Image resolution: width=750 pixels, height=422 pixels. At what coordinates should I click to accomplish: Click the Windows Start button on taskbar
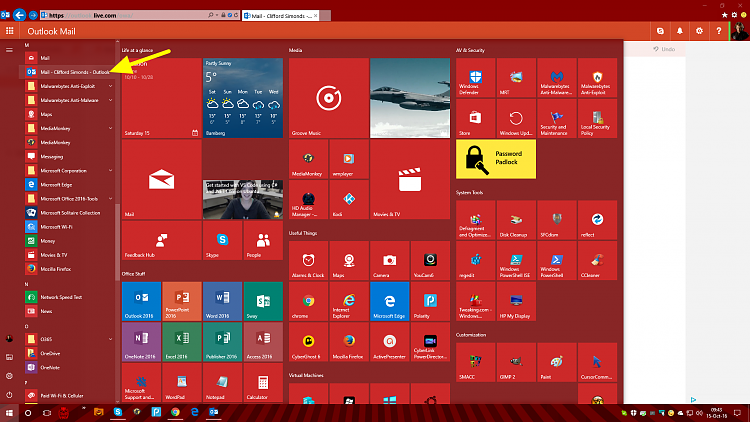[9, 412]
